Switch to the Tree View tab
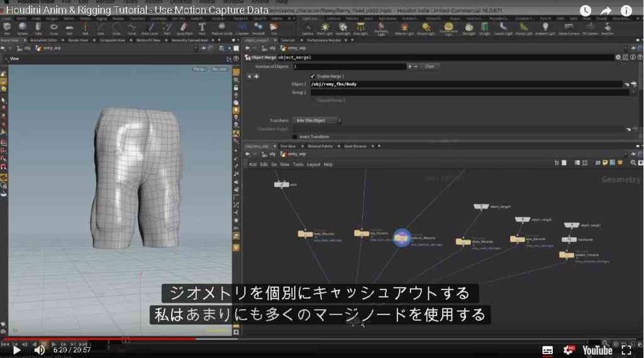 pyautogui.click(x=288, y=146)
